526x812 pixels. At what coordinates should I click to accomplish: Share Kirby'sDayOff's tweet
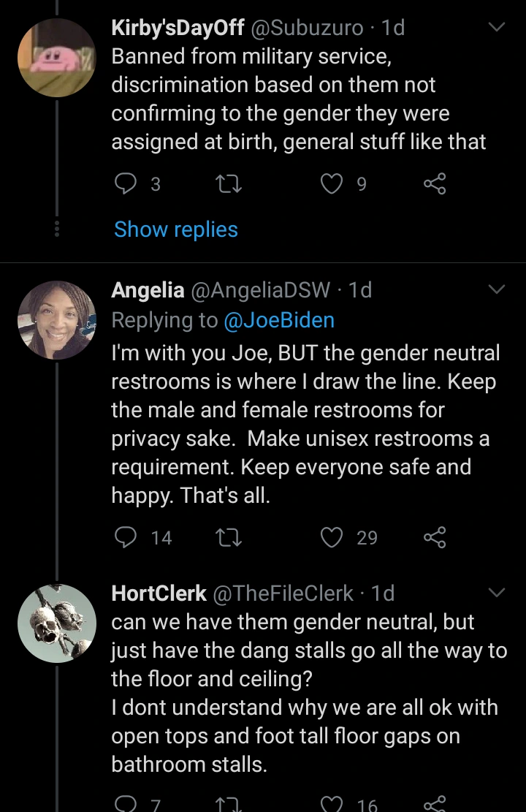pyautogui.click(x=435, y=184)
